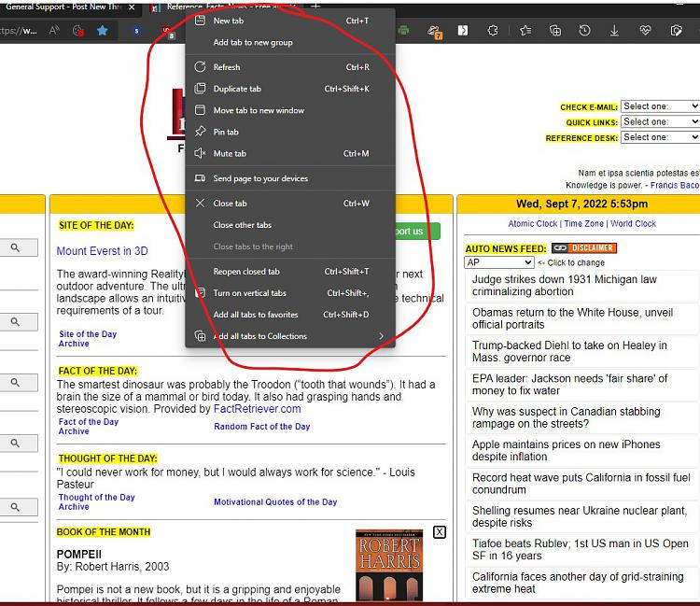This screenshot has width=700, height=606.
Task: Choose Reopen closed tab
Action: tap(290, 272)
